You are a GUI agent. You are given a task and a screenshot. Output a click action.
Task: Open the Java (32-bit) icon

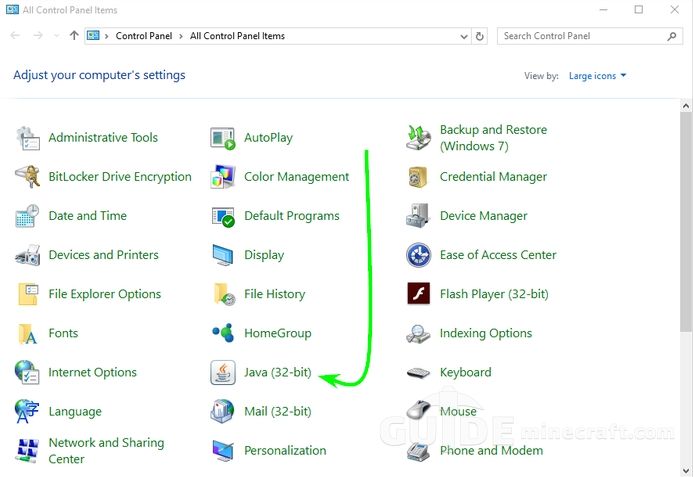click(x=223, y=372)
